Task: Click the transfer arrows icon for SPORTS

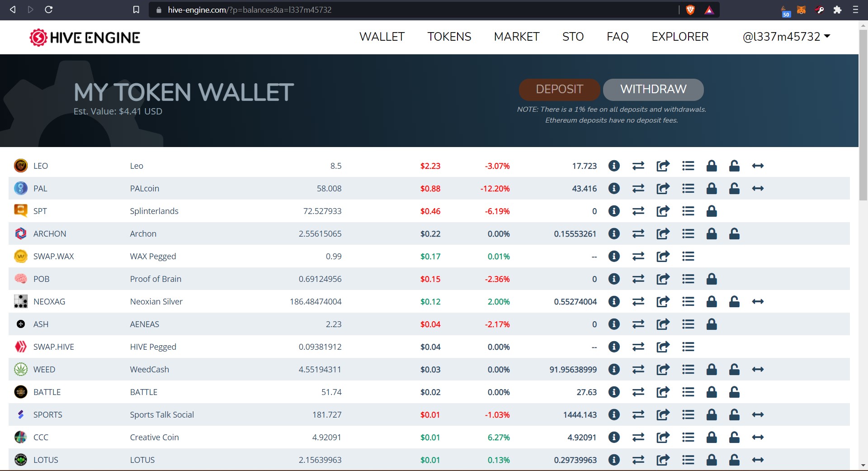Action: tap(638, 415)
